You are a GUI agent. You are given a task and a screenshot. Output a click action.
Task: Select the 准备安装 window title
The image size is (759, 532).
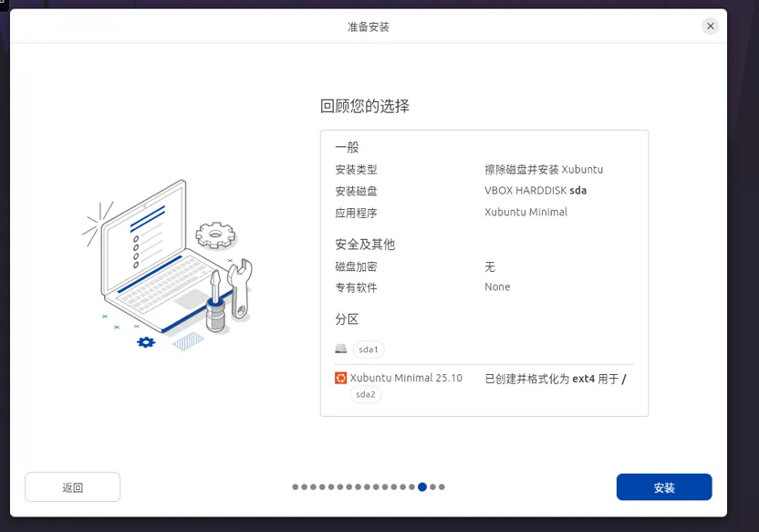(369, 26)
